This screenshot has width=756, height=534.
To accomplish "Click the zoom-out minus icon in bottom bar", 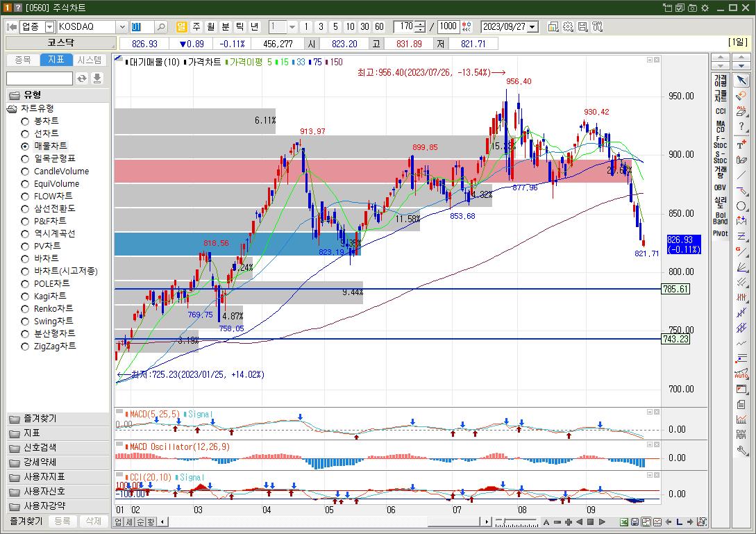I will (x=557, y=522).
